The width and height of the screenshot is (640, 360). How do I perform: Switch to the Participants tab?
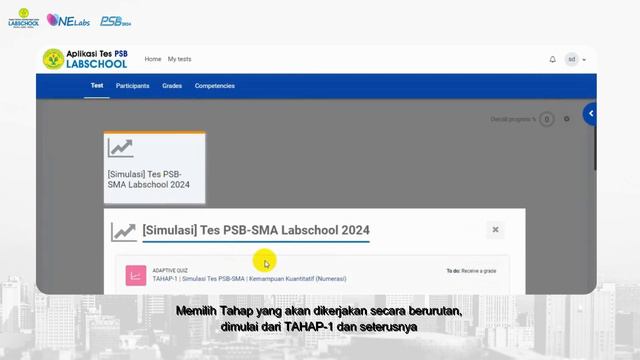(132, 86)
